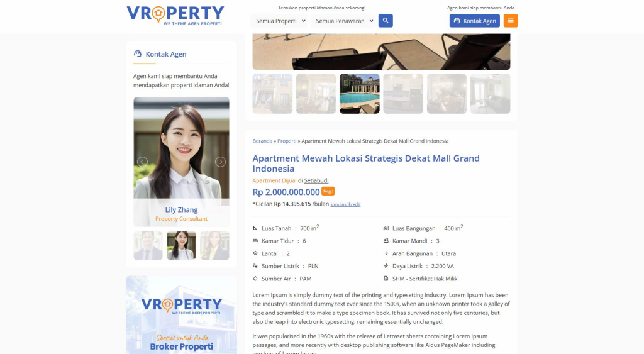Screen dimensions: 644x354
Task: Open the Setiabudi location link
Action: pyautogui.click(x=316, y=180)
